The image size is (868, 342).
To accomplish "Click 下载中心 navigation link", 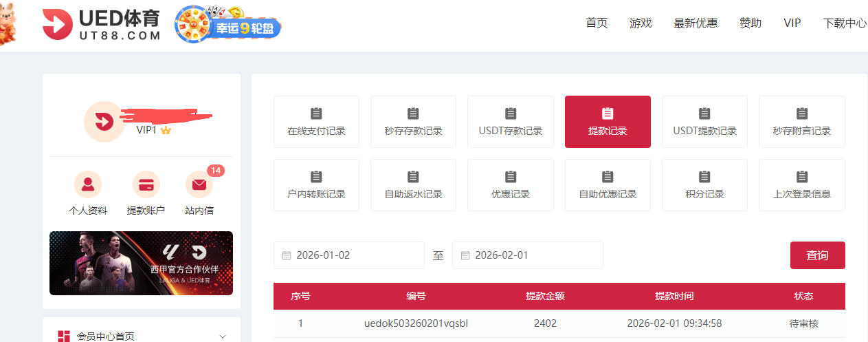I will pyautogui.click(x=845, y=23).
